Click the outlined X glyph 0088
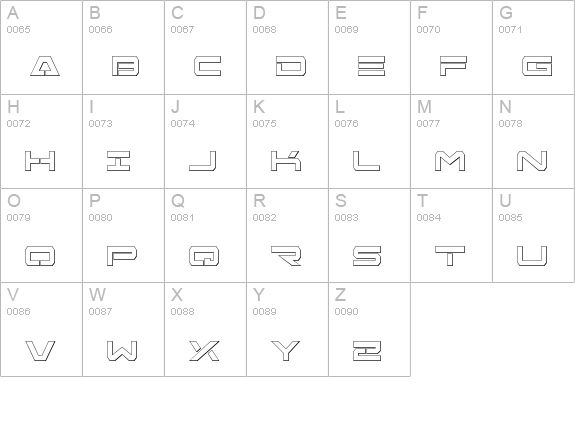 (204, 351)
